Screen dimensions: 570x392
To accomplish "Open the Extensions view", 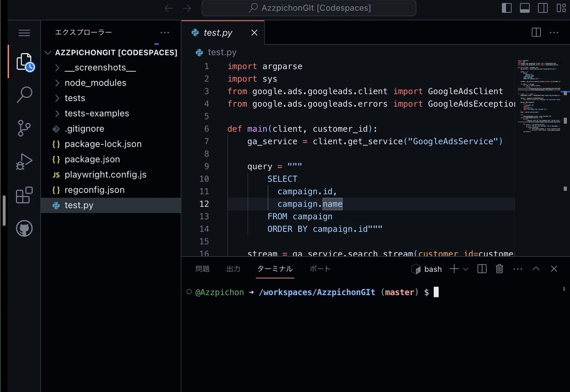I will point(24,195).
